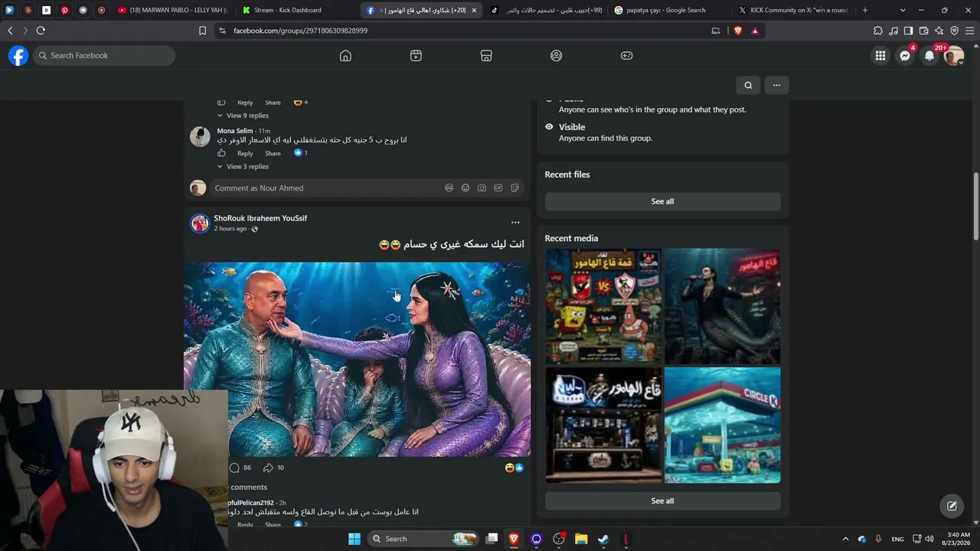Open the SpongeBob versus match media thumbnail
This screenshot has height=551, width=980.
[603, 306]
